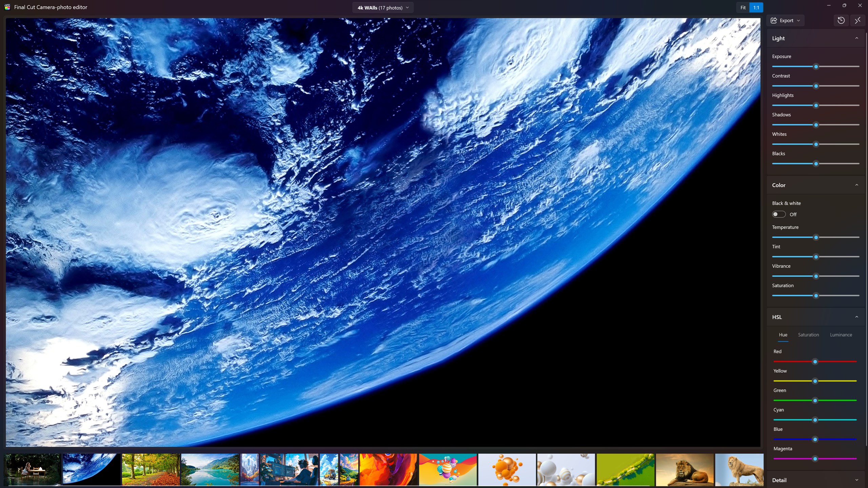
Task: Switch zoom to Fit view
Action: point(743,7)
